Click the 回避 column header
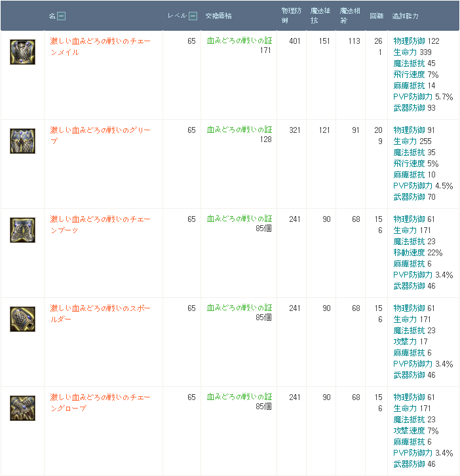 tap(376, 16)
